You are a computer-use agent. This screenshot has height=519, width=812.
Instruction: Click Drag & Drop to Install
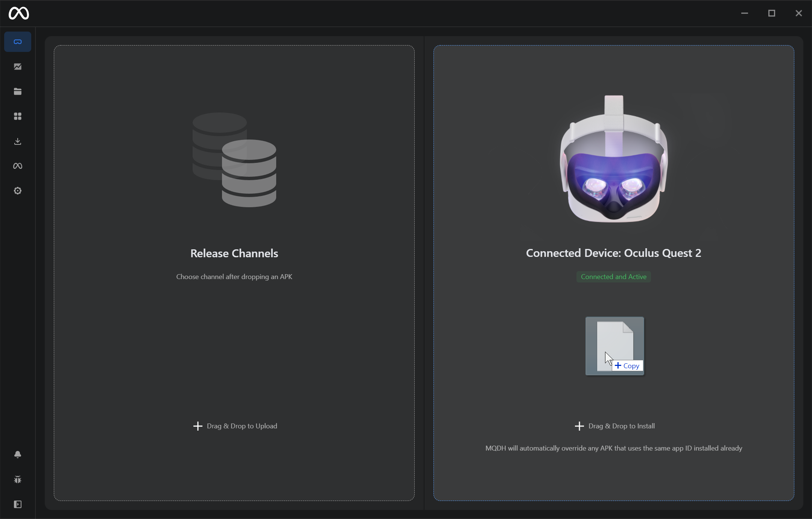[615, 426]
